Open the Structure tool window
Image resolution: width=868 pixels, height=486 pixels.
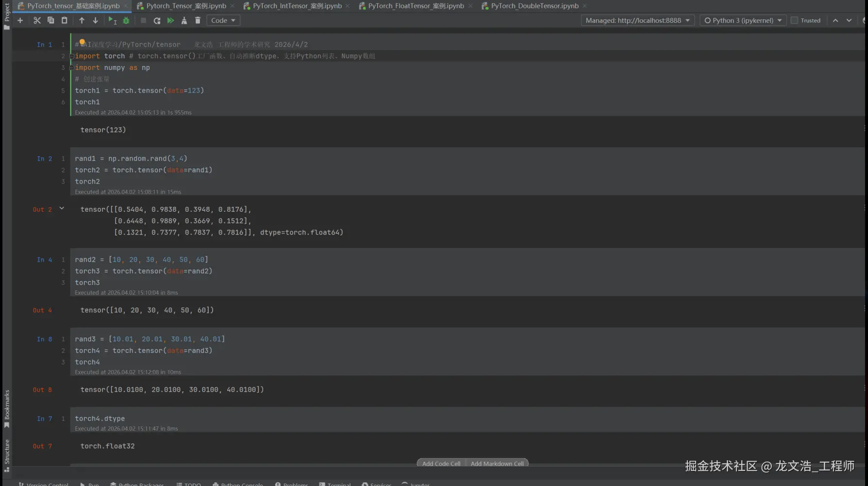pos(7,455)
